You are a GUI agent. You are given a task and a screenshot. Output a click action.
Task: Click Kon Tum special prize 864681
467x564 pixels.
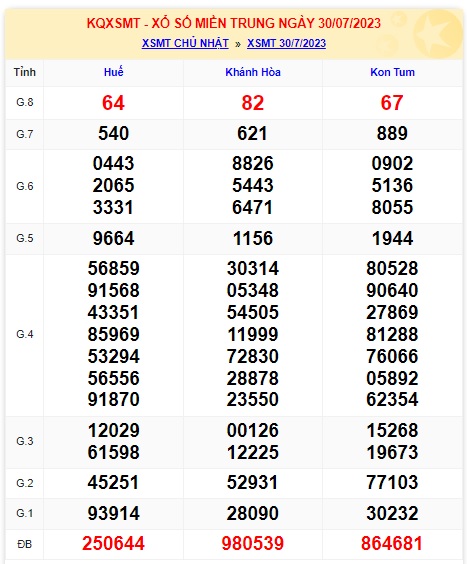[x=392, y=543]
